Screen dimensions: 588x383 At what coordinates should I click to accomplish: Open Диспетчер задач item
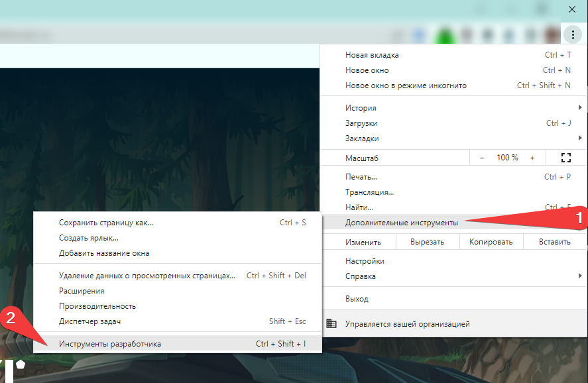pos(178,321)
